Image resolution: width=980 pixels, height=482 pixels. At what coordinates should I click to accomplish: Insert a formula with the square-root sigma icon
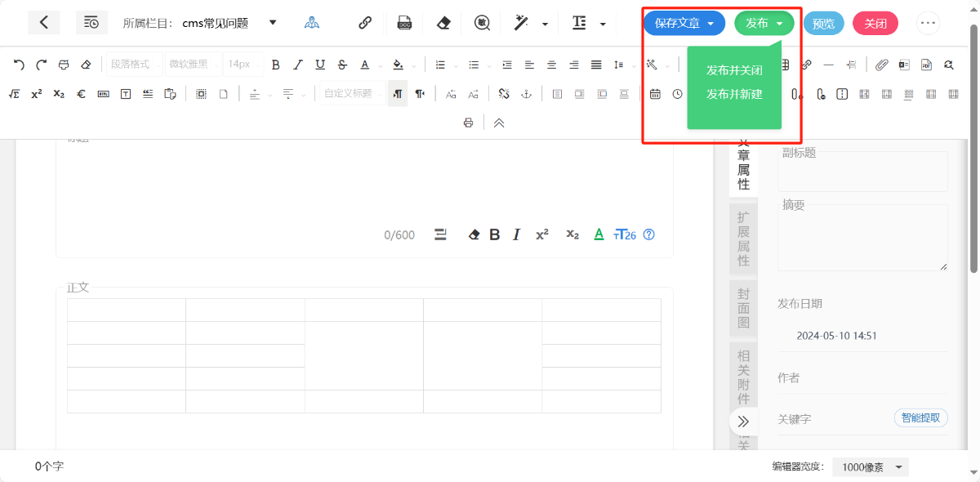[14, 94]
